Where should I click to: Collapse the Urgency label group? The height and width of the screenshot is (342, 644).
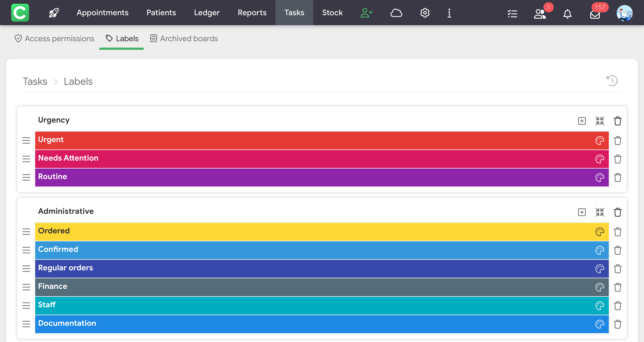click(600, 121)
